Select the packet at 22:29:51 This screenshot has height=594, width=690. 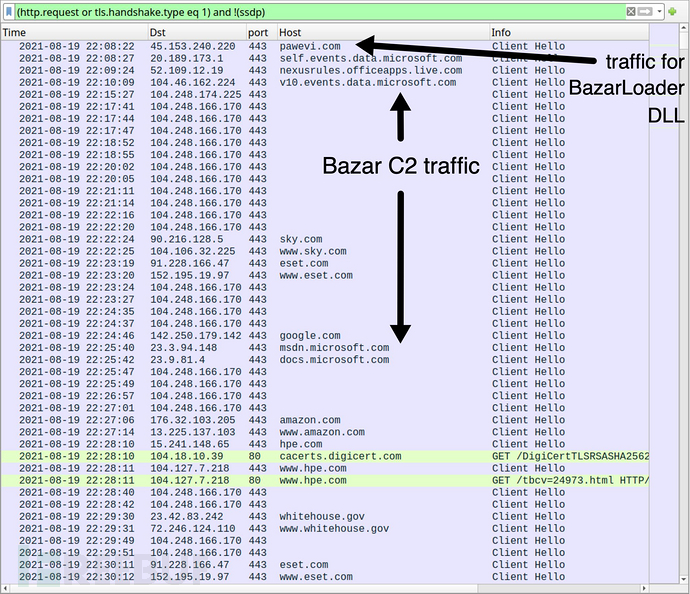point(325,553)
